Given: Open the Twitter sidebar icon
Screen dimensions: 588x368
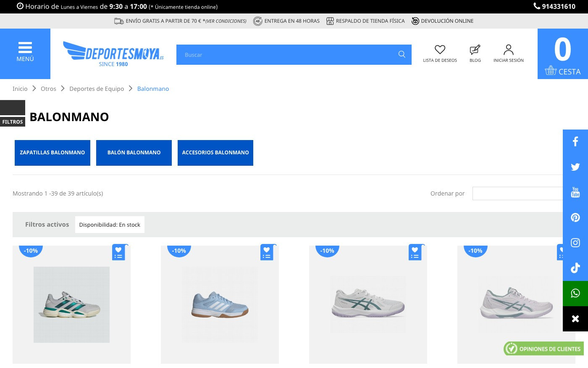Looking at the screenshot, I should pyautogui.click(x=575, y=167).
